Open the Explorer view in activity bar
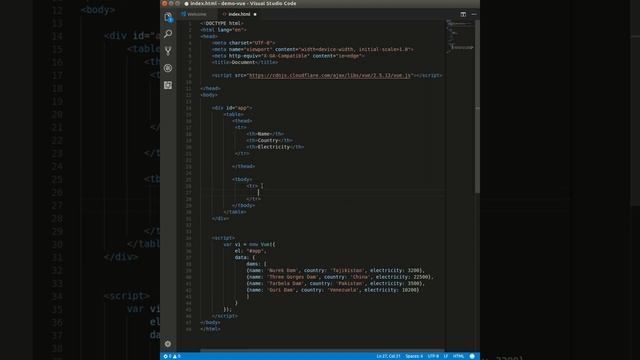Image resolution: width=640 pixels, height=360 pixels. click(x=168, y=17)
